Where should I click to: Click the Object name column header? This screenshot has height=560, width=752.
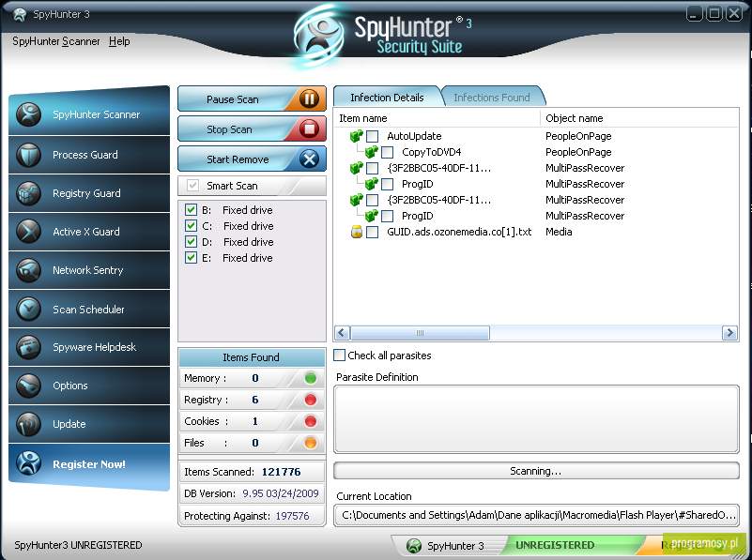click(x=638, y=118)
